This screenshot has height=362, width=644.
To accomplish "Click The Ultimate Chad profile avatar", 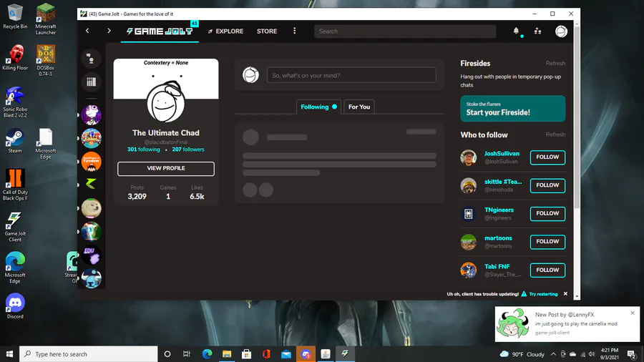I will click(165, 103).
